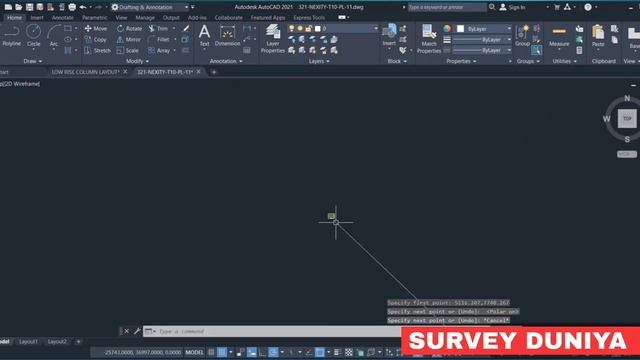This screenshot has height=360, width=640.
Task: Add a new layout with plus button
Action: pyautogui.click(x=78, y=341)
